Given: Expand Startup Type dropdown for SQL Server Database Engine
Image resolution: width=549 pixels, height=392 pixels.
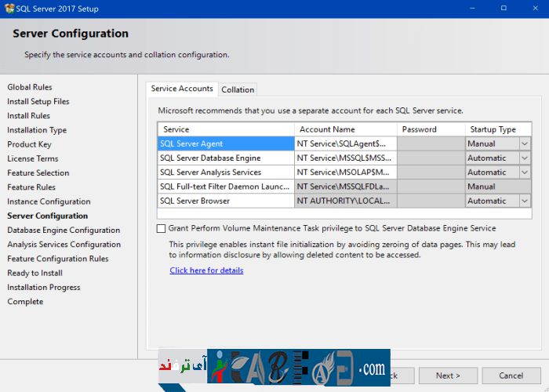Looking at the screenshot, I should click(x=525, y=158).
